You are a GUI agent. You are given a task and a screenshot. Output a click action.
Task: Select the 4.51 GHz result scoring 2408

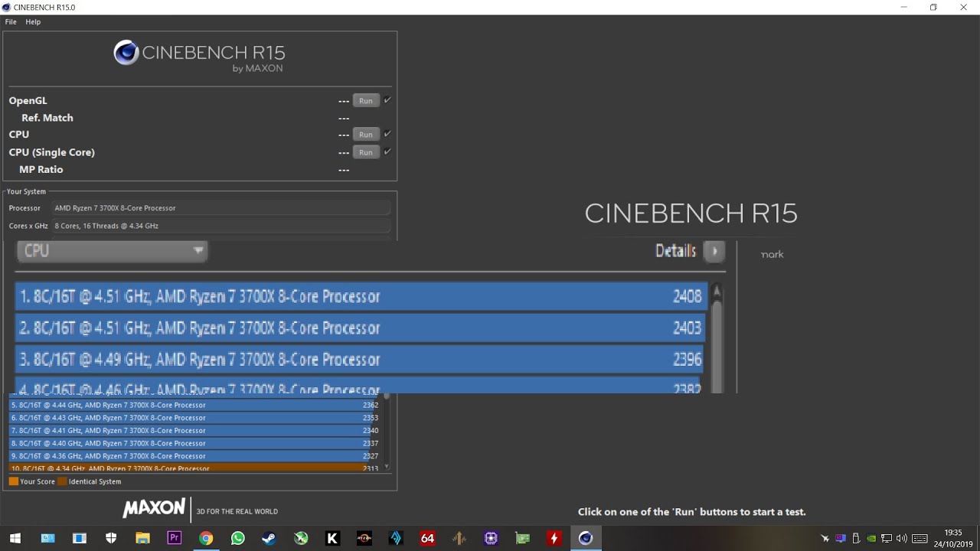(x=361, y=296)
